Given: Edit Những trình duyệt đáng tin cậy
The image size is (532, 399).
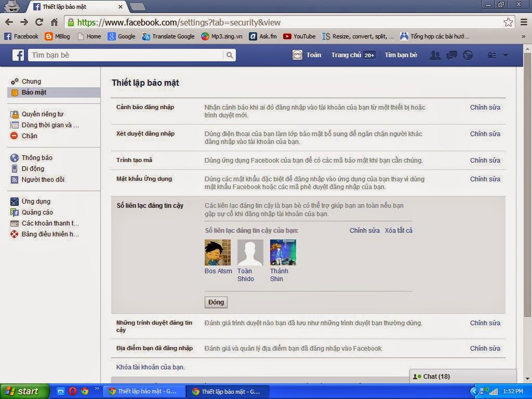Looking at the screenshot, I should coord(485,323).
